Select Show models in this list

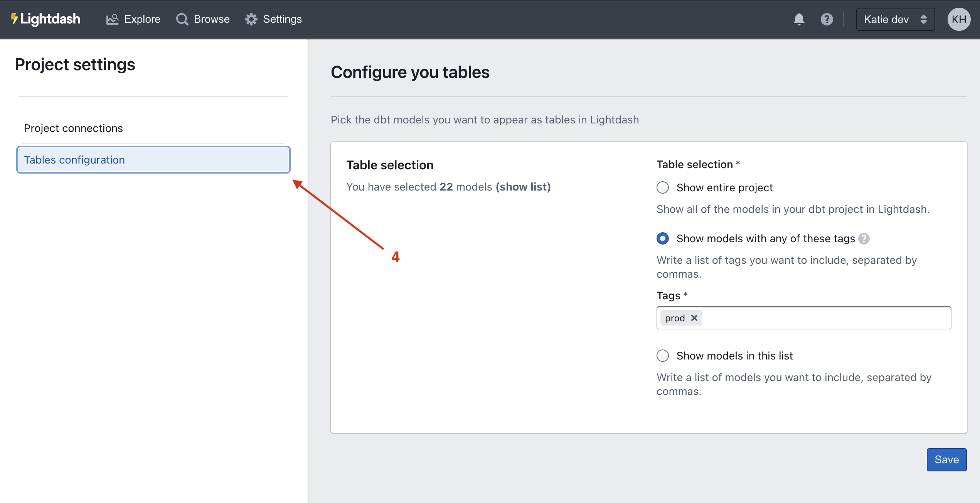tap(663, 356)
